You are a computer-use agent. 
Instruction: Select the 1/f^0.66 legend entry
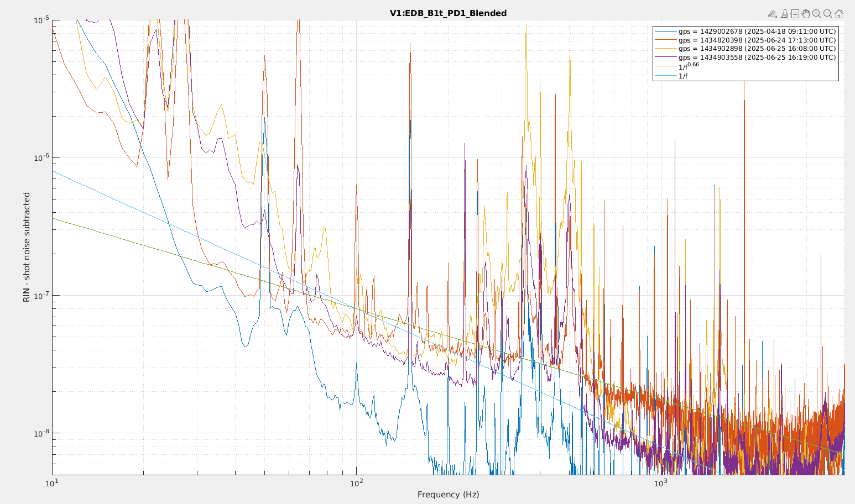677,66
